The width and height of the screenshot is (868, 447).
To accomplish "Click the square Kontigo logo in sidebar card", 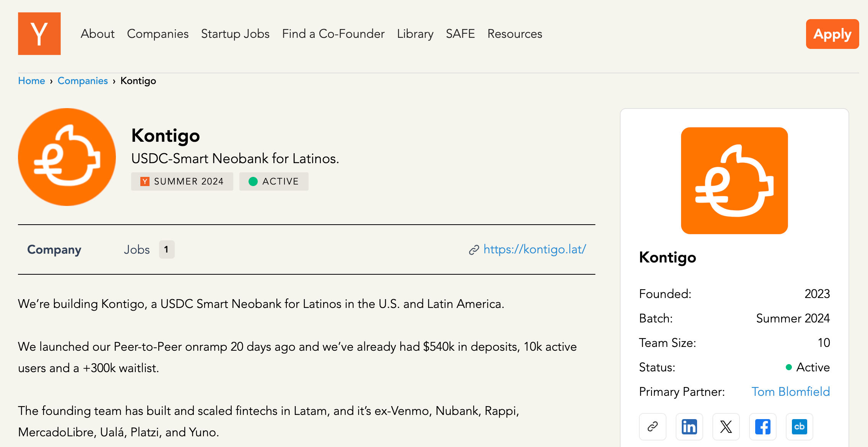I will [734, 181].
